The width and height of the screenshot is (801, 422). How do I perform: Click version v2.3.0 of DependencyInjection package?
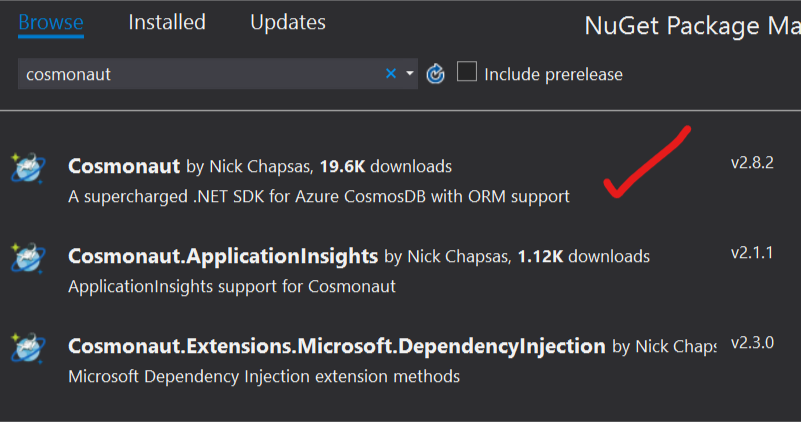tap(752, 343)
